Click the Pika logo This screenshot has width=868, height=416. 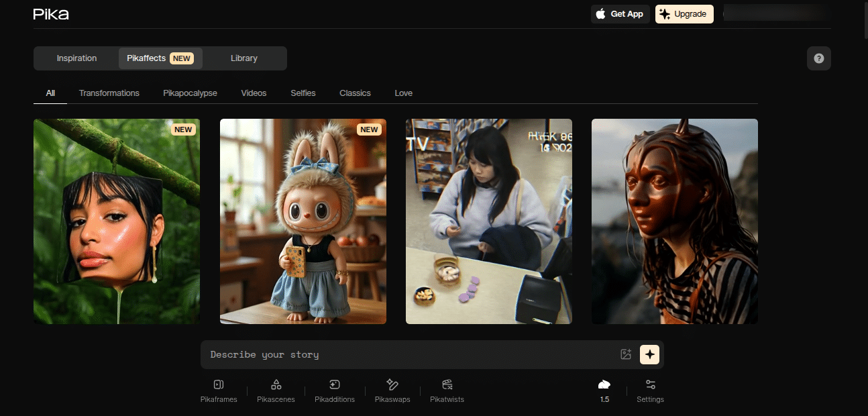(x=51, y=14)
